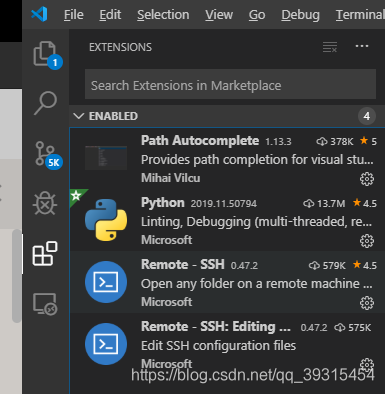Open the Remote Explorer icon

pos(45,304)
